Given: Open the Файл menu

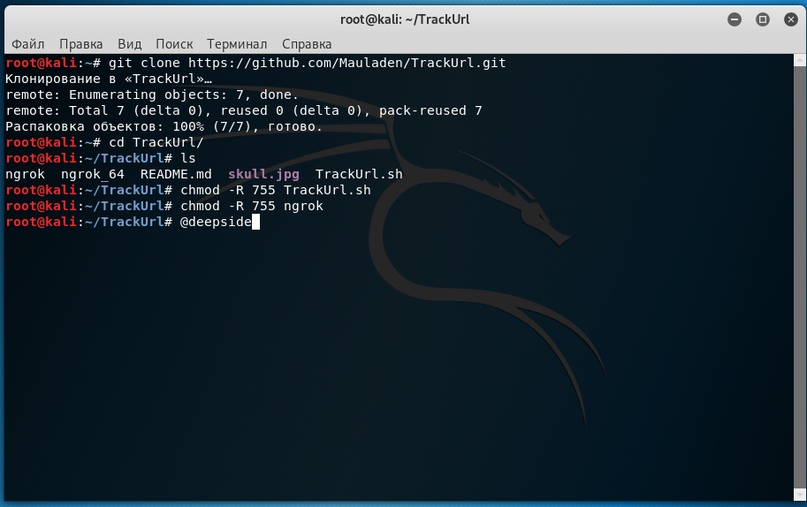Looking at the screenshot, I should tap(28, 44).
